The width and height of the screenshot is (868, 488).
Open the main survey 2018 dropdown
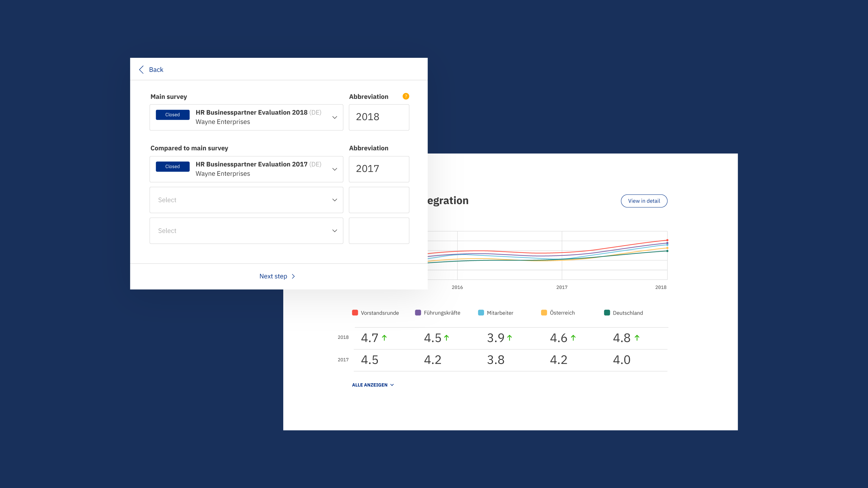(x=246, y=117)
